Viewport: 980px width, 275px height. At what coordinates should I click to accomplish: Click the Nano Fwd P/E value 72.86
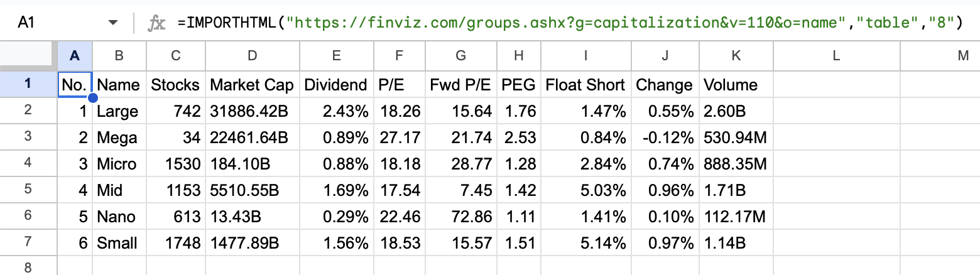[x=460, y=217]
